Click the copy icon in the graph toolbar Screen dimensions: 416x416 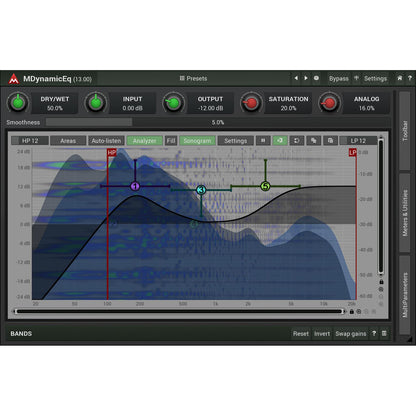[x=313, y=141]
